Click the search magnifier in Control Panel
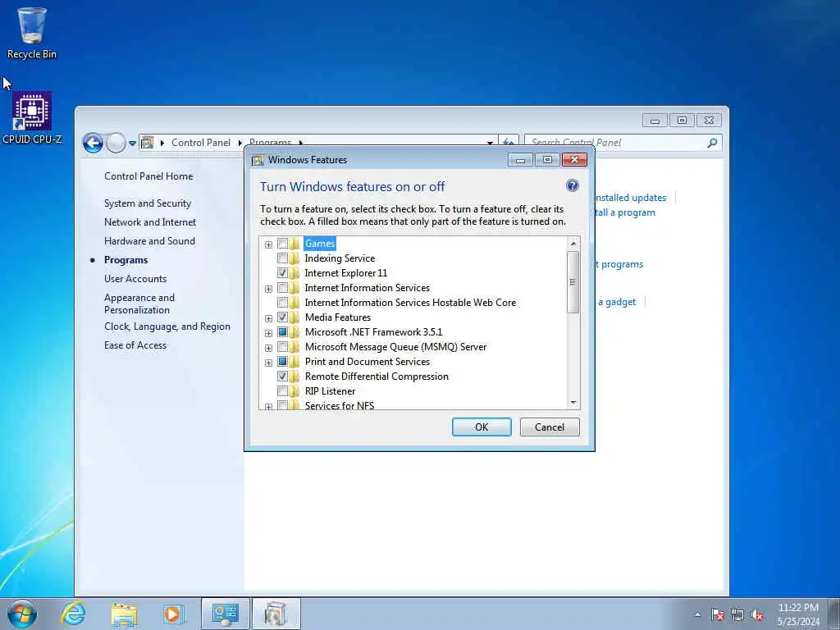The width and height of the screenshot is (840, 630). point(712,143)
